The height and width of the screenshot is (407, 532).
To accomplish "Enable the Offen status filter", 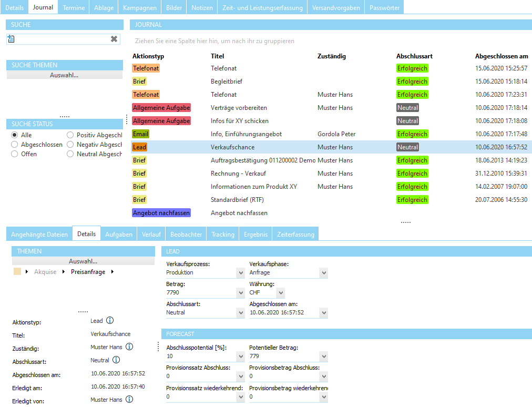I will 14,154.
